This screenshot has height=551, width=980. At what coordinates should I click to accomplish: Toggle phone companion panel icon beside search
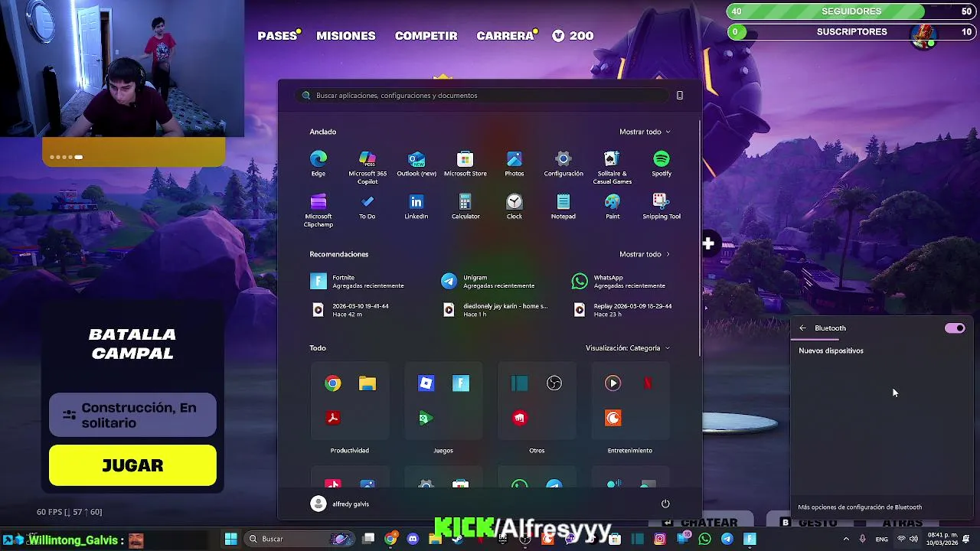coord(679,96)
